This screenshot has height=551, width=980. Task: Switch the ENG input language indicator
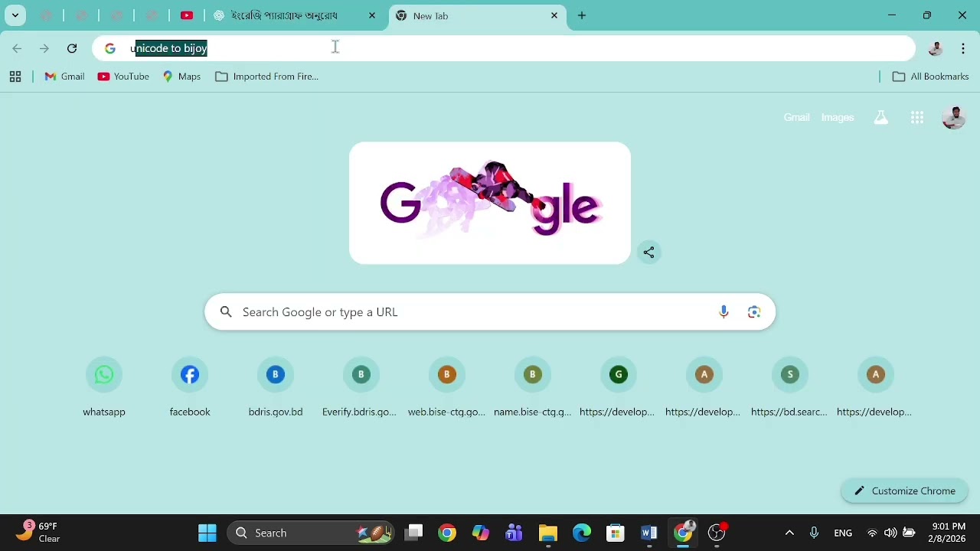[844, 533]
